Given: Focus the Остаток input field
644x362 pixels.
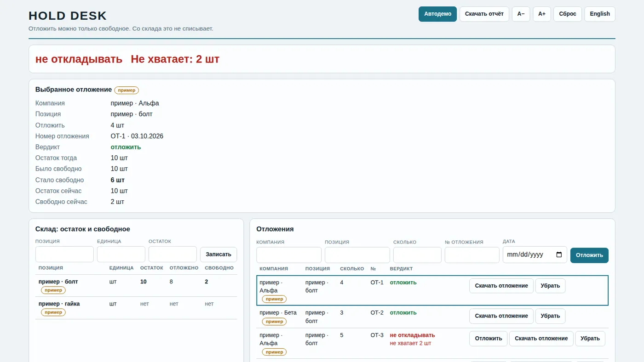Looking at the screenshot, I should 172,255.
